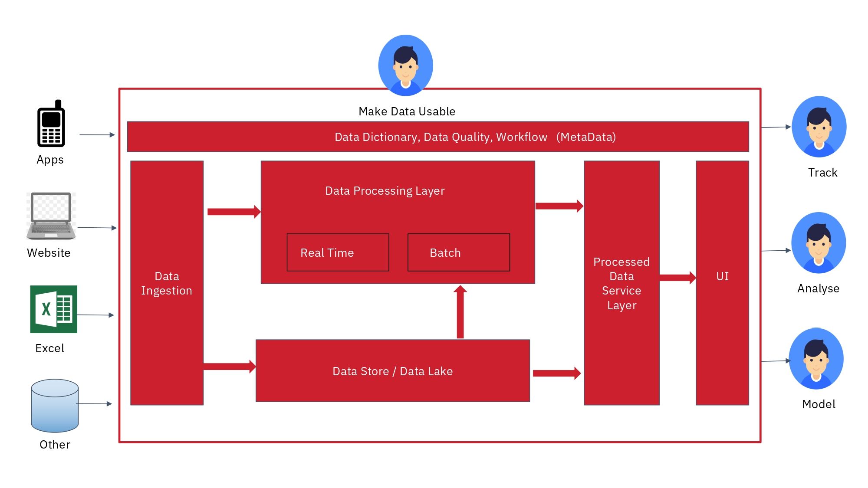Expand the Data Store / Data Lake block
This screenshot has width=868, height=488.
pos(393,371)
